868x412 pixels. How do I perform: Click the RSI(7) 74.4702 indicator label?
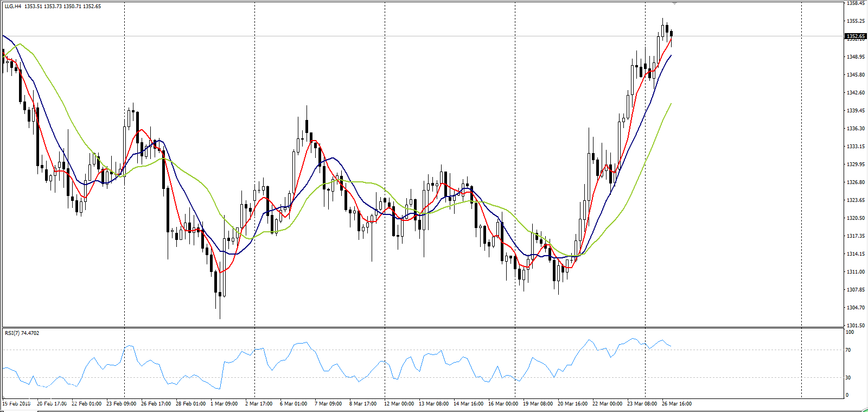(x=22, y=333)
